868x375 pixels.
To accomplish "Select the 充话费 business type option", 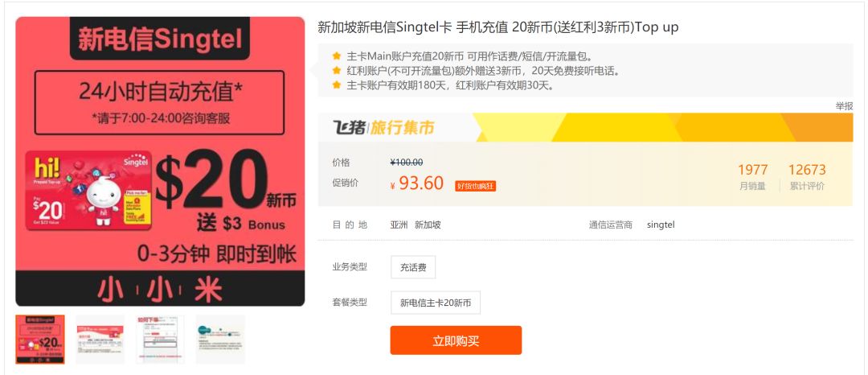I will [x=413, y=267].
